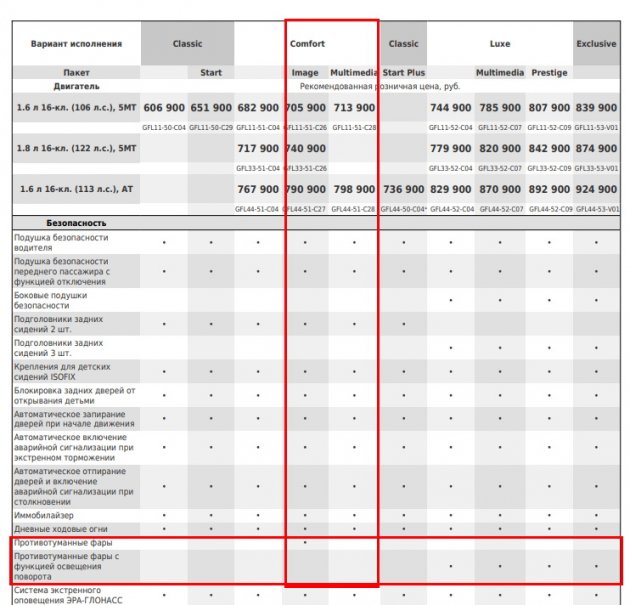Select the Боковые подушки безопасности row label
Viewport: 630px width, 605px height.
tap(50, 301)
